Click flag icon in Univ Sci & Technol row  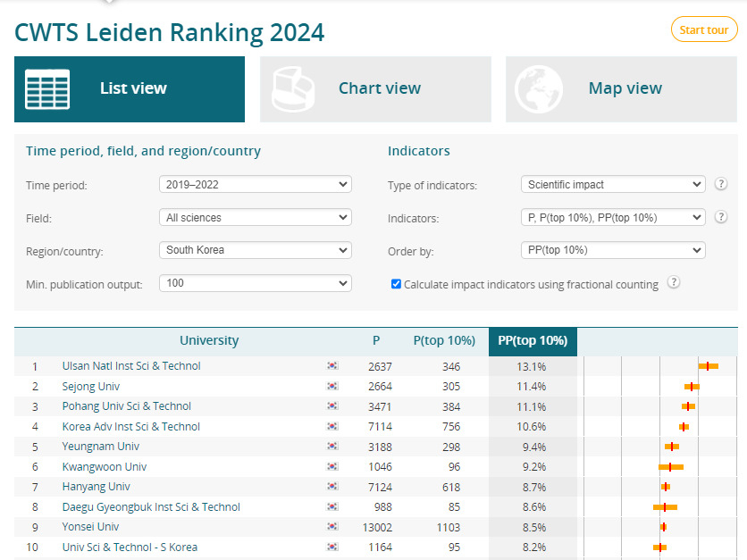[332, 547]
